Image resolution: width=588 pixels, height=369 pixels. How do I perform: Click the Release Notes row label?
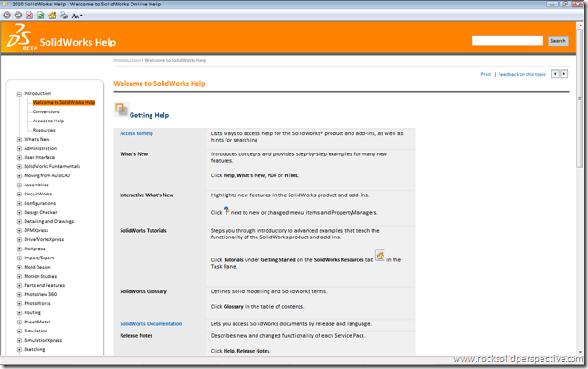coord(136,336)
